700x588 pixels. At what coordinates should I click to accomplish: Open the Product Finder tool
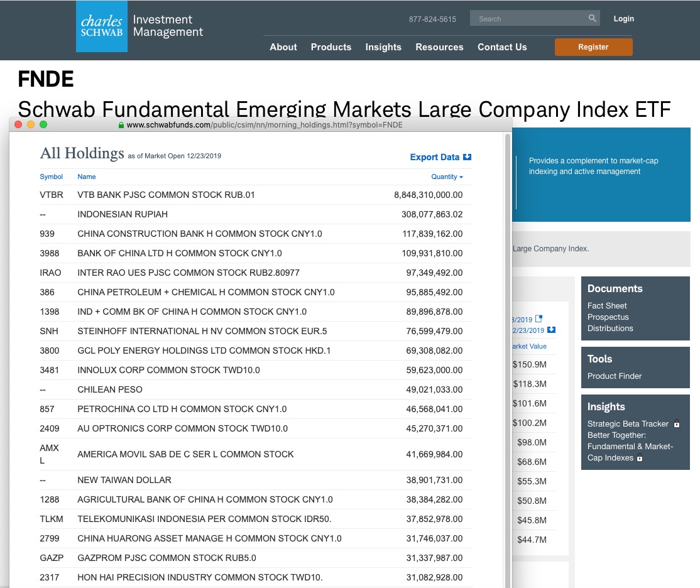click(x=615, y=376)
